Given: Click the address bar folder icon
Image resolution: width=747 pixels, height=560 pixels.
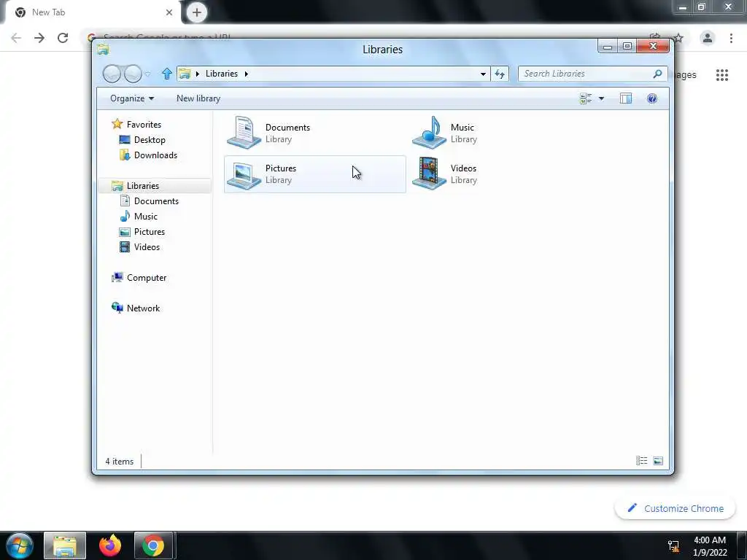Looking at the screenshot, I should 185,74.
